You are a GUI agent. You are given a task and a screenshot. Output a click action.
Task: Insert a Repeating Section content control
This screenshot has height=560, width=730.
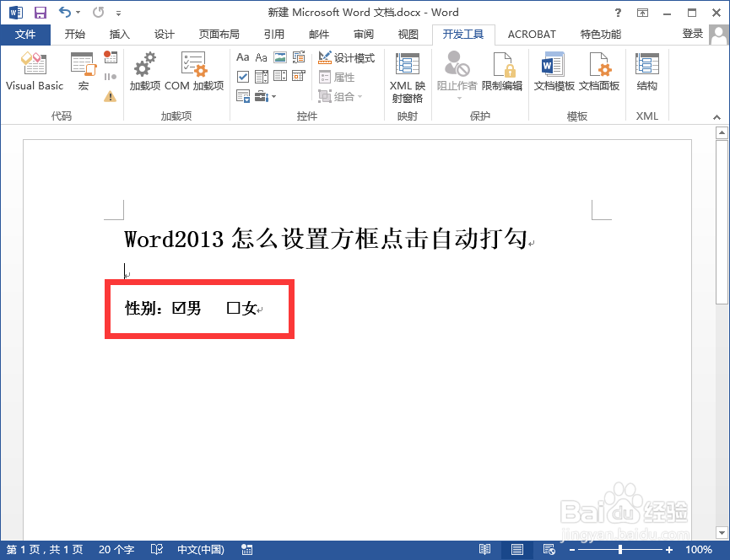[x=242, y=96]
